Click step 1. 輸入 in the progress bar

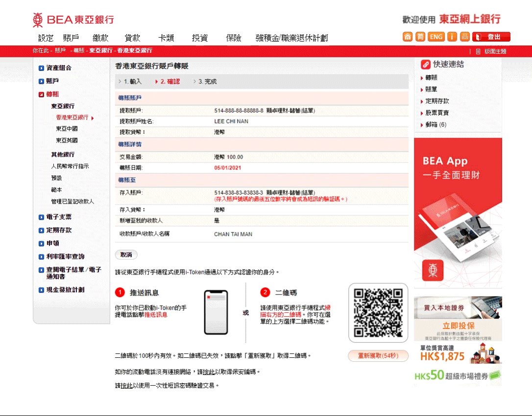point(133,82)
